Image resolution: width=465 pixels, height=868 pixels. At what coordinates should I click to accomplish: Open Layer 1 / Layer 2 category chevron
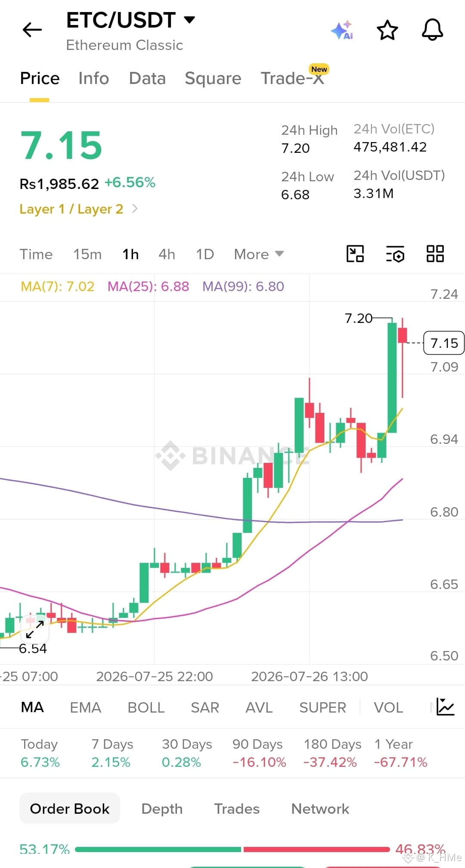click(135, 209)
